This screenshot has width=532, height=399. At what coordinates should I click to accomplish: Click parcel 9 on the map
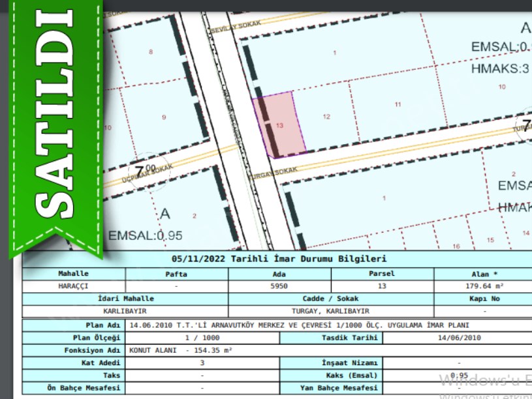tap(164, 117)
